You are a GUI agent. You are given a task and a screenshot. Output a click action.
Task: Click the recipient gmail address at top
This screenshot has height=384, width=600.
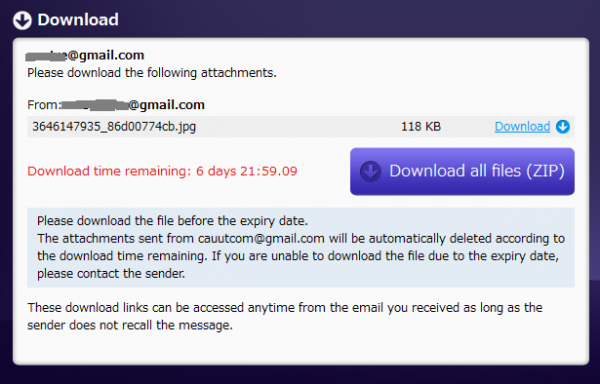[x=85, y=55]
